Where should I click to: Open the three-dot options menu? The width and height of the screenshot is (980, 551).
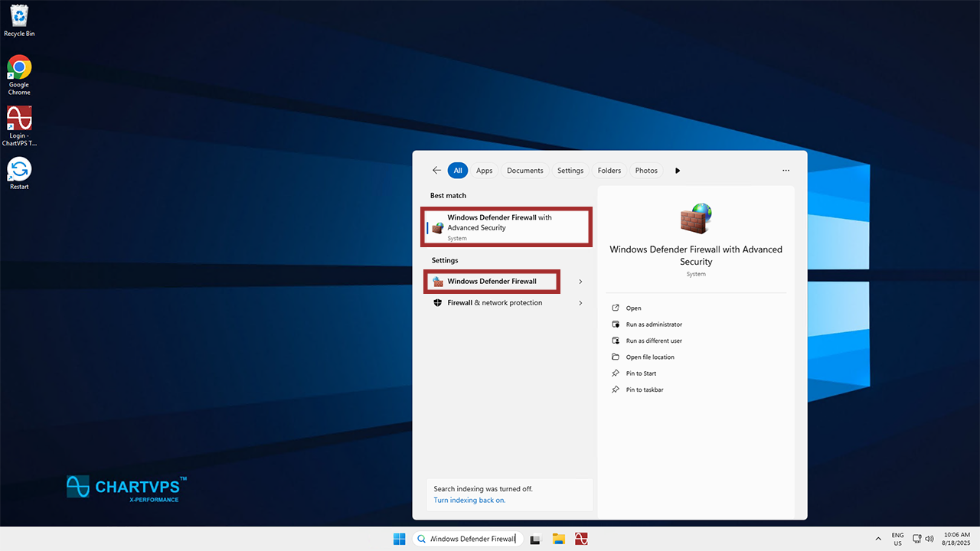point(786,171)
